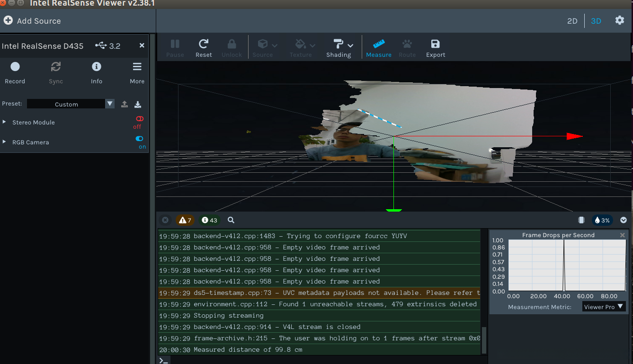Toggle the warnings filter showing 7
This screenshot has width=633, height=364.
[185, 220]
